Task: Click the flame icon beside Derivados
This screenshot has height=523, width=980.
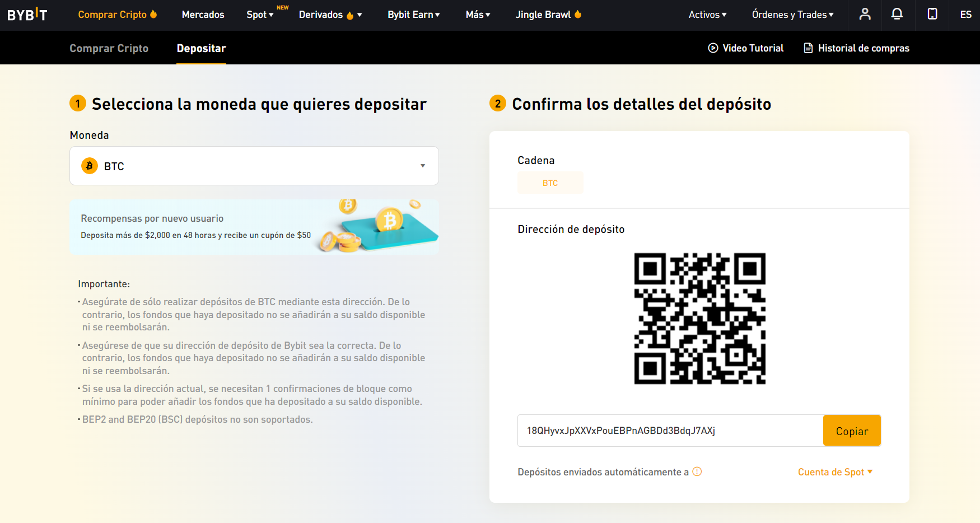Action: [x=350, y=15]
